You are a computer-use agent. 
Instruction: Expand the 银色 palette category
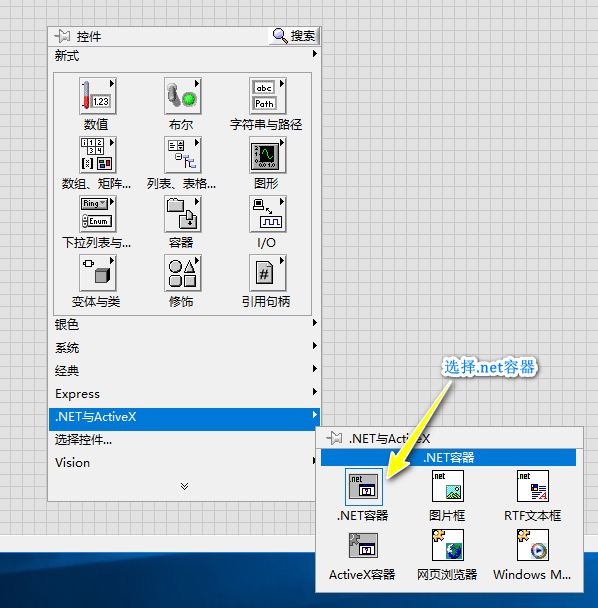(x=185, y=324)
